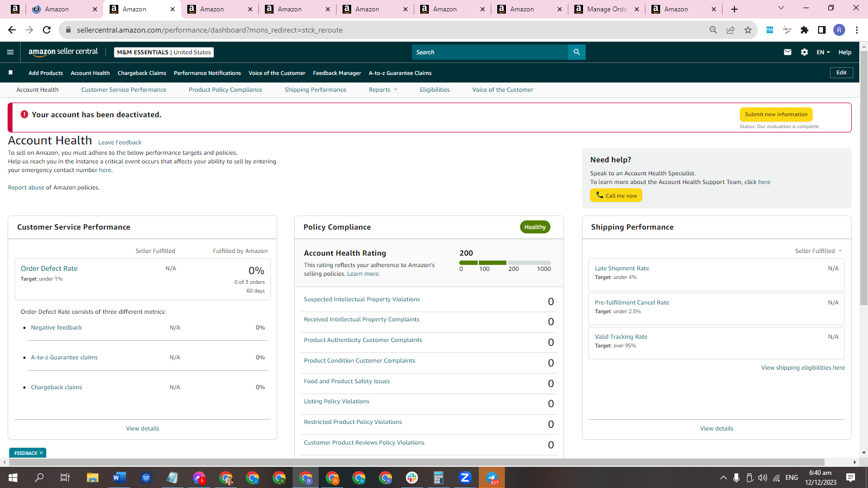
Task: Reload the page
Action: pyautogui.click(x=47, y=30)
